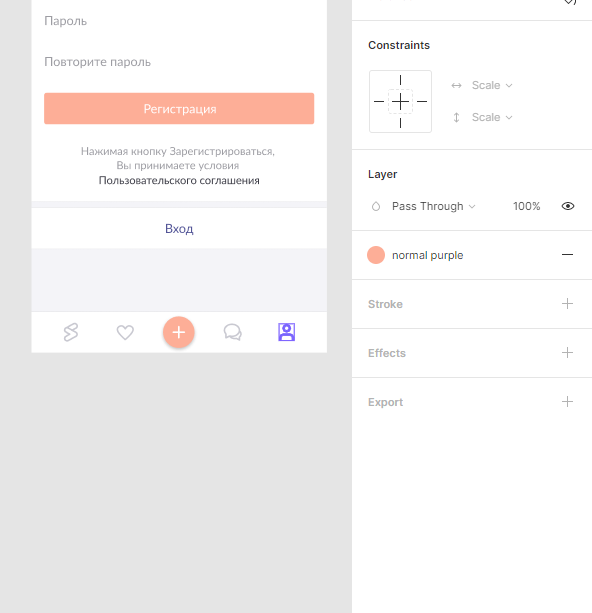
Task: Toggle layer visibility eye icon
Action: (x=568, y=206)
